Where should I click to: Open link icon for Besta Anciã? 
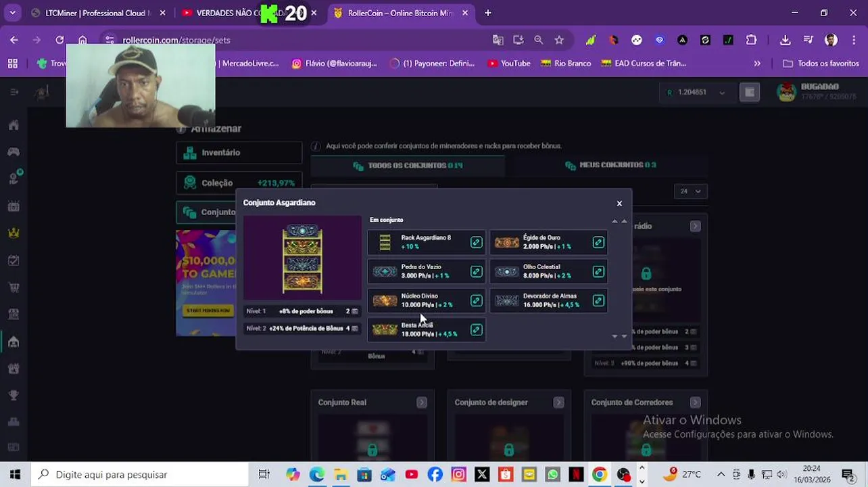pyautogui.click(x=476, y=329)
